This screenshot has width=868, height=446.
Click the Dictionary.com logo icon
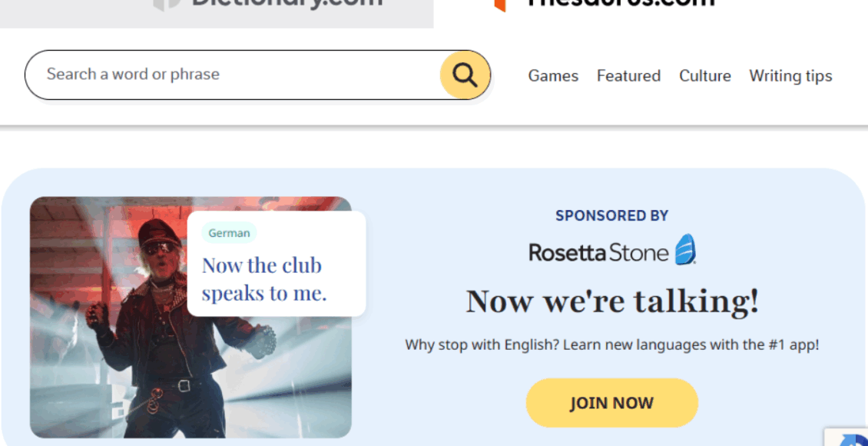pyautogui.click(x=167, y=5)
